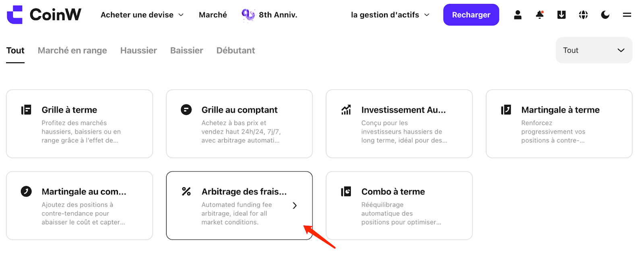This screenshot has height=264, width=644.
Task: Open the user profile icon
Action: tap(518, 15)
